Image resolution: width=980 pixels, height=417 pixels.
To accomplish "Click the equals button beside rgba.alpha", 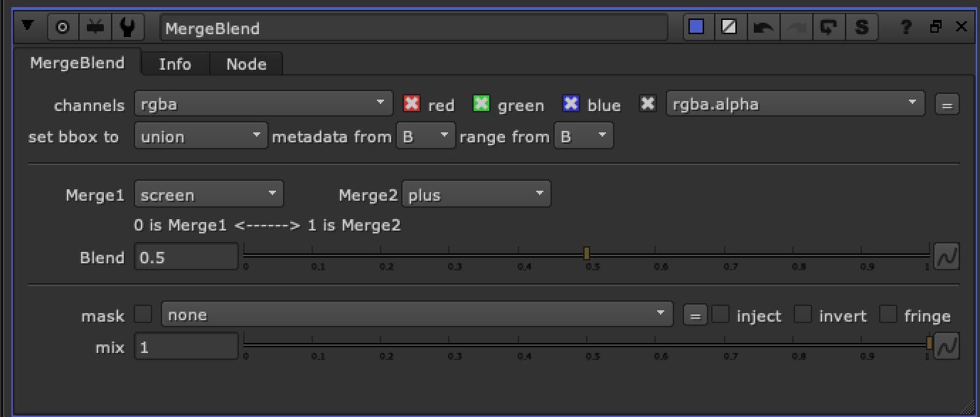I will point(947,103).
